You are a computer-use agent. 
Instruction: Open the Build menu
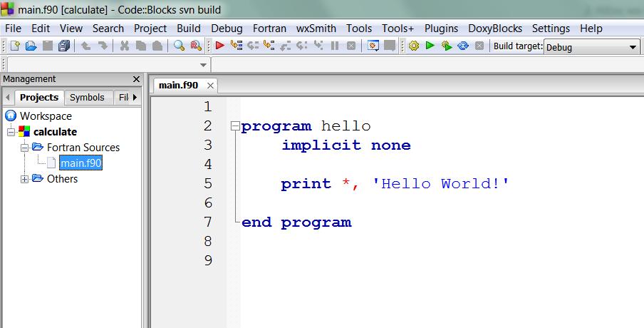[189, 29]
